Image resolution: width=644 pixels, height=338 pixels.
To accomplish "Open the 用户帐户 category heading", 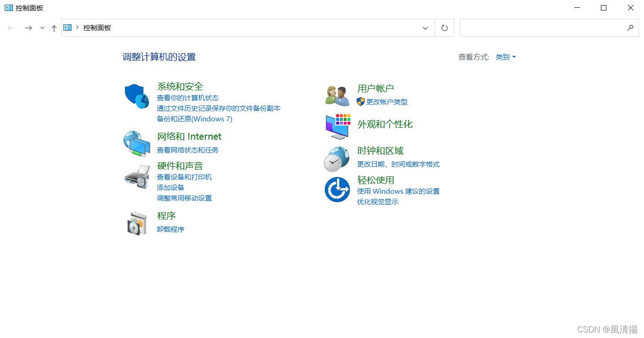I will 376,88.
